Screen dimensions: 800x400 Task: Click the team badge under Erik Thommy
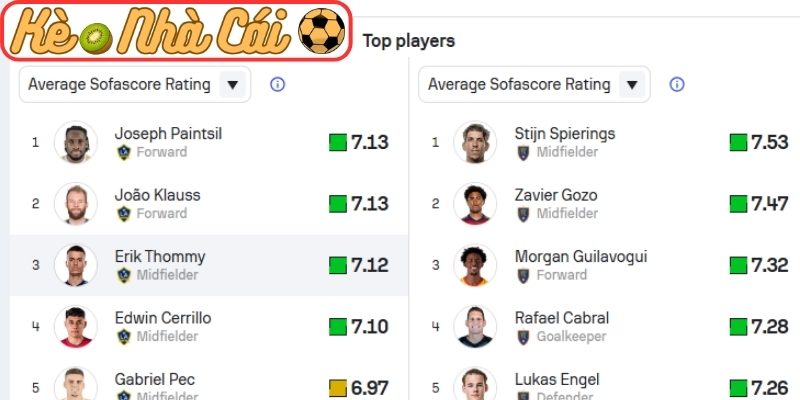[x=124, y=275]
